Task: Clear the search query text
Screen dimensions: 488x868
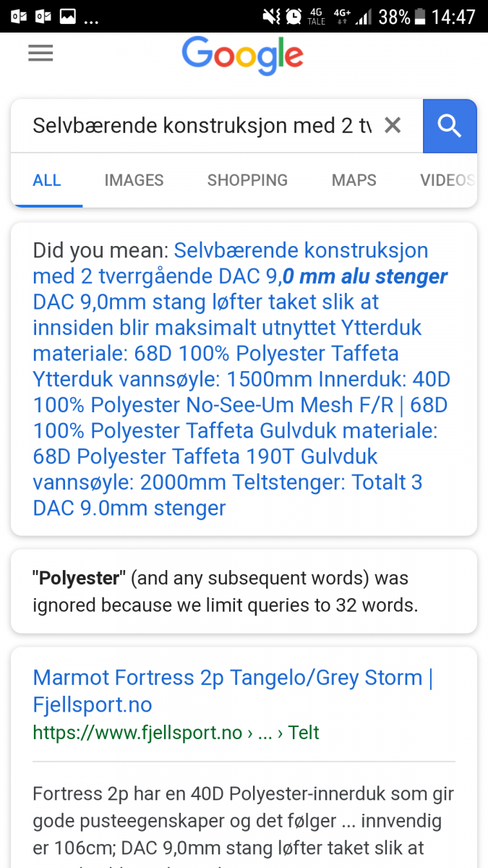Action: [392, 126]
